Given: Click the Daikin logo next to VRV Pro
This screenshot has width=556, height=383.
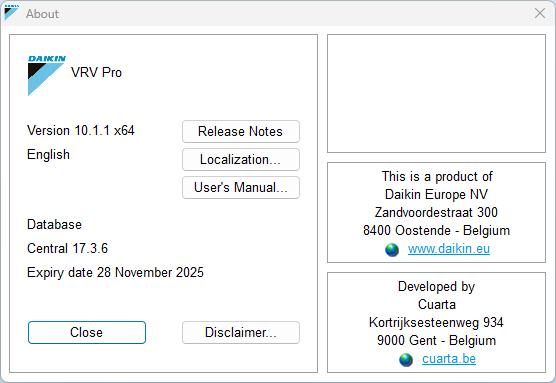Looking at the screenshot, I should (46, 75).
